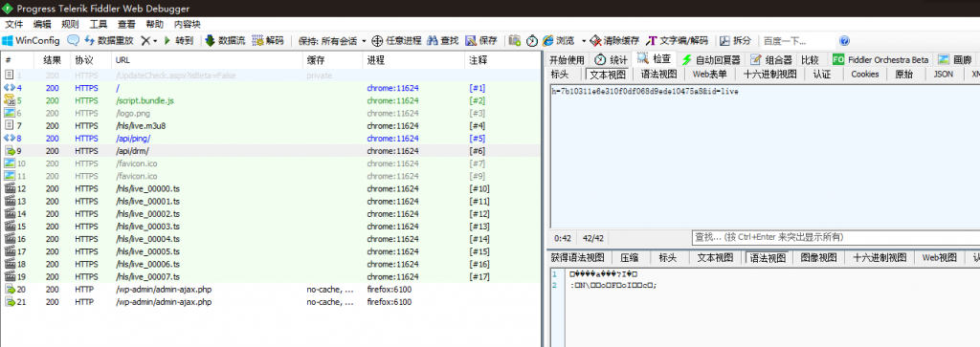Click the image icon of /logo.png
Screen dimensions: 980x347
pyautogui.click(x=10, y=113)
